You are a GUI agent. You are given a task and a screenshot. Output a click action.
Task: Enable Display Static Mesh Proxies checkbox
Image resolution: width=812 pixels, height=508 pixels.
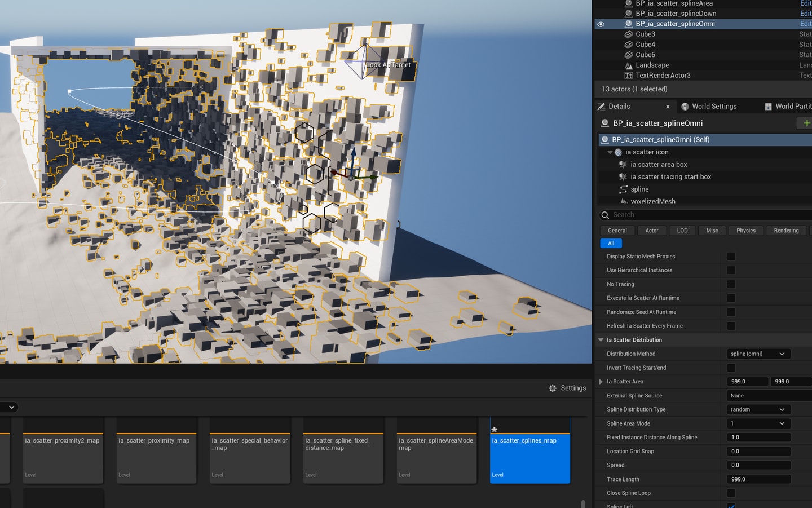pyautogui.click(x=731, y=257)
